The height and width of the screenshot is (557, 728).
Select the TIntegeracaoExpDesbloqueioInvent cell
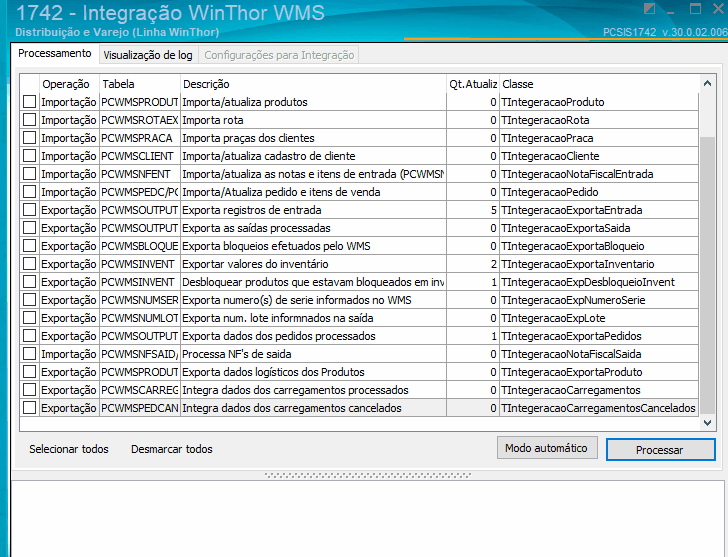599,282
